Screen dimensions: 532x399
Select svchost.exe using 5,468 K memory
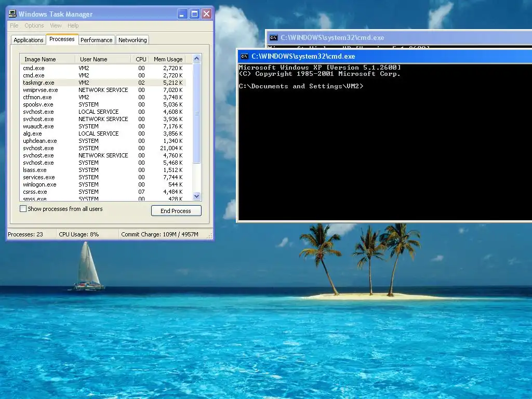[x=103, y=163]
